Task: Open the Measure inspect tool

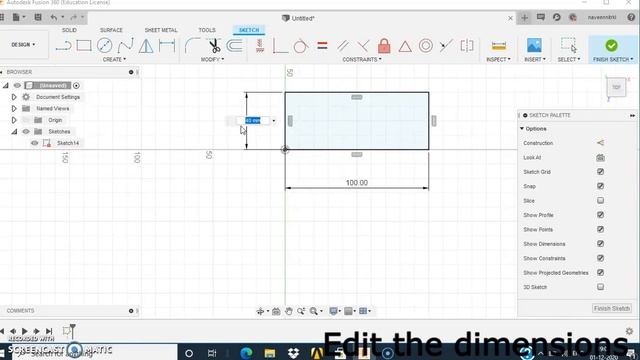Action: 498,46
